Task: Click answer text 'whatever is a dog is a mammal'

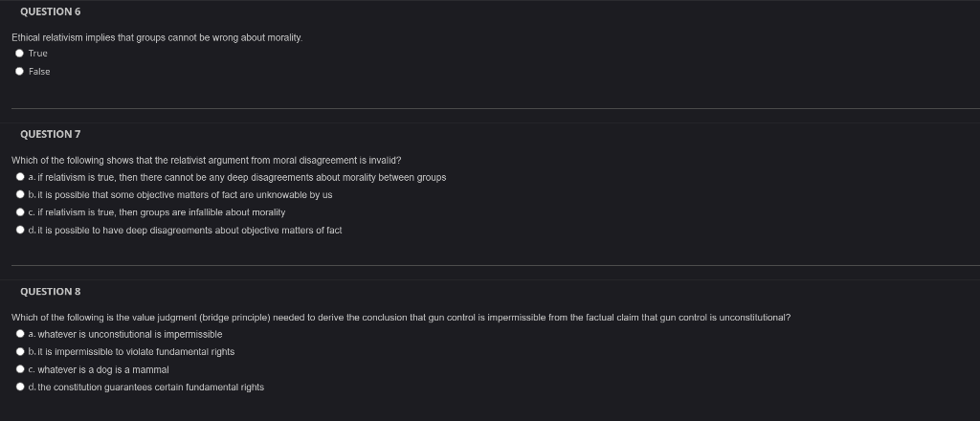Action: coord(103,369)
